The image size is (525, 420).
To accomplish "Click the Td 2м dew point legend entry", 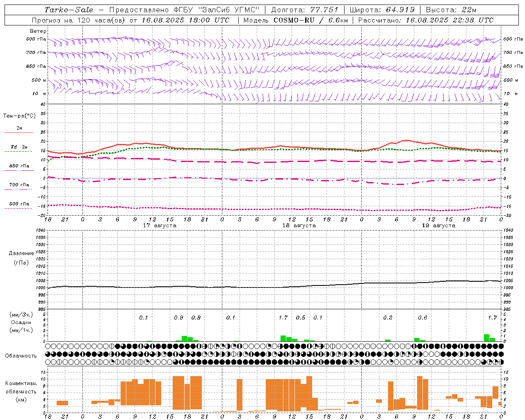I will pos(19,146).
